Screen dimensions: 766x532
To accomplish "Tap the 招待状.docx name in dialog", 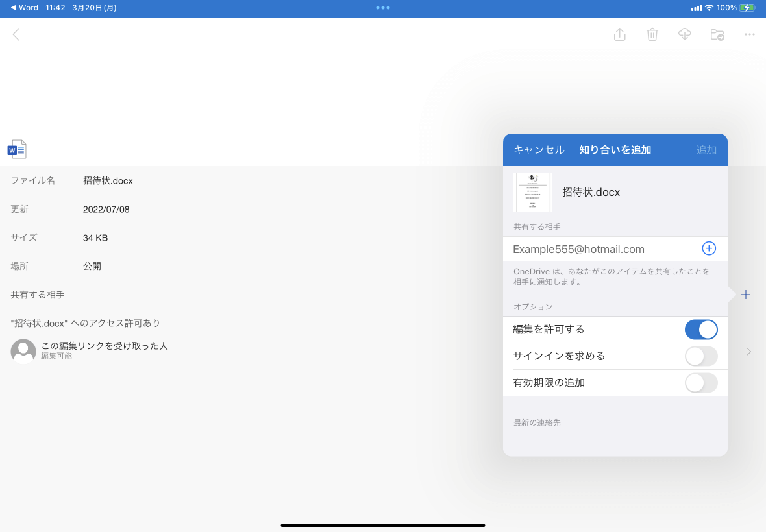I will tap(591, 192).
